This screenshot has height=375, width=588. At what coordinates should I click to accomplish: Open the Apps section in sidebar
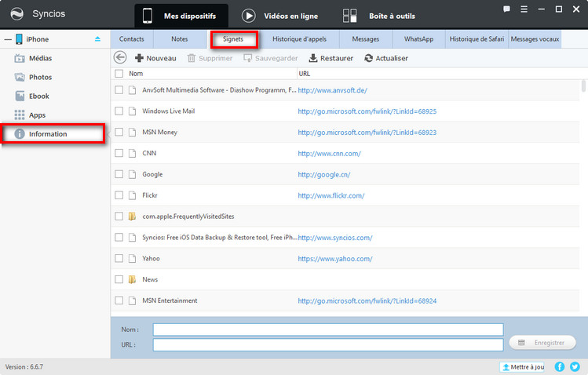(x=37, y=115)
